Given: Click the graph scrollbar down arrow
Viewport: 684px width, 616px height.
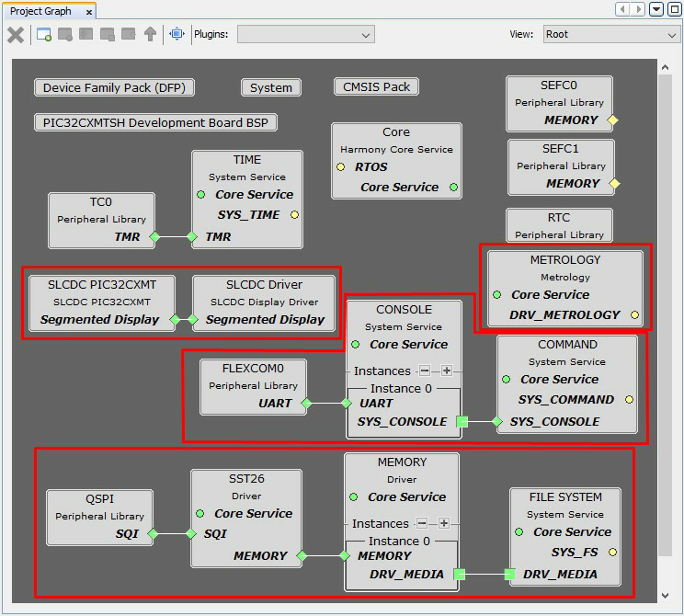Looking at the screenshot, I should [665, 596].
